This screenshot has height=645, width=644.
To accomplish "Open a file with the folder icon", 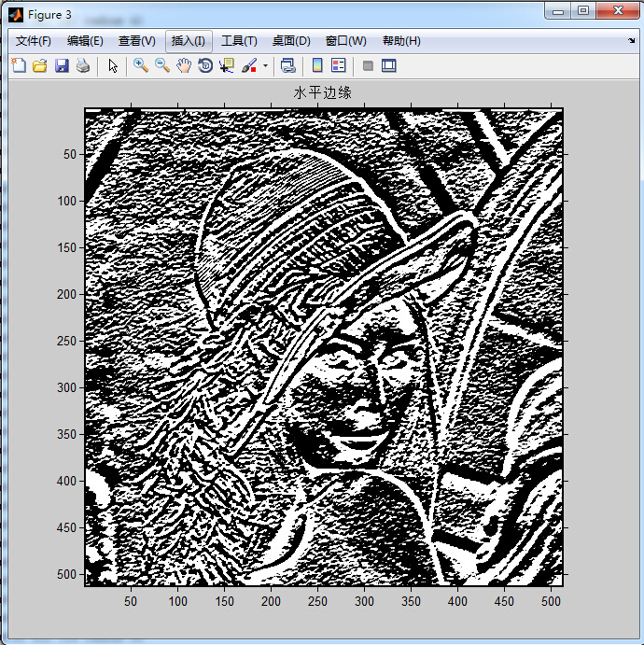I will pyautogui.click(x=40, y=65).
